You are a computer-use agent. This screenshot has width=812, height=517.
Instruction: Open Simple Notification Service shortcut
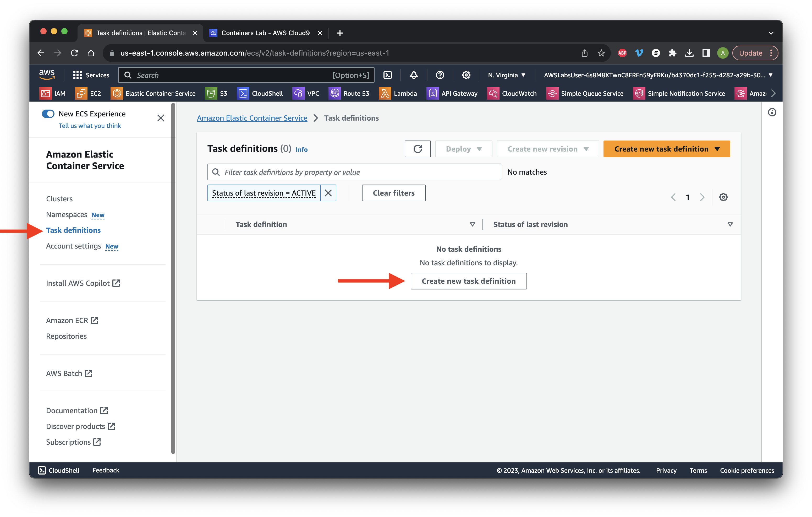click(679, 94)
